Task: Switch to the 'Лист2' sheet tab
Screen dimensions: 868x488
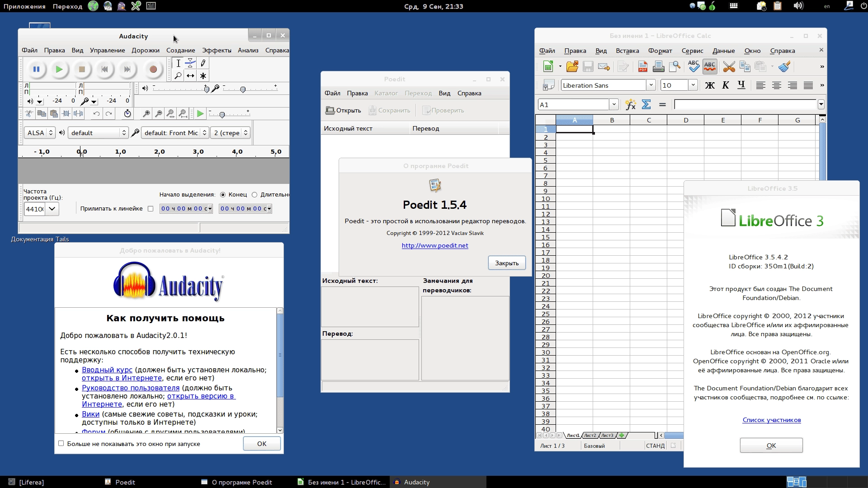Action: (x=590, y=436)
